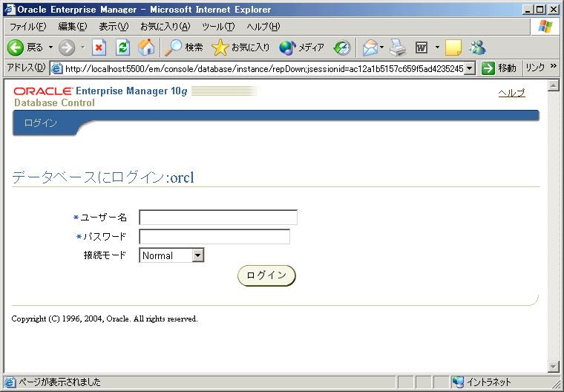This screenshot has height=392, width=564.
Task: Open Edit with Word dropdown arrow
Action: tap(437, 48)
